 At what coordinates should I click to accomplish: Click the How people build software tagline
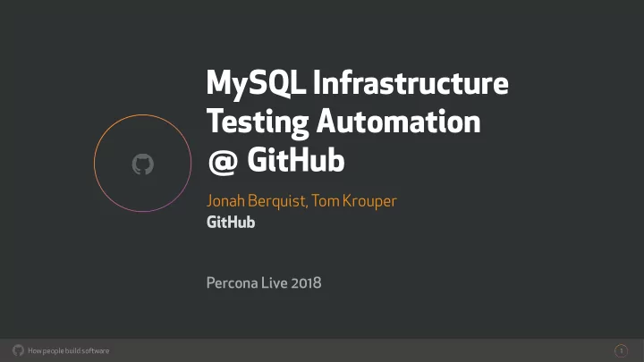[69, 351]
